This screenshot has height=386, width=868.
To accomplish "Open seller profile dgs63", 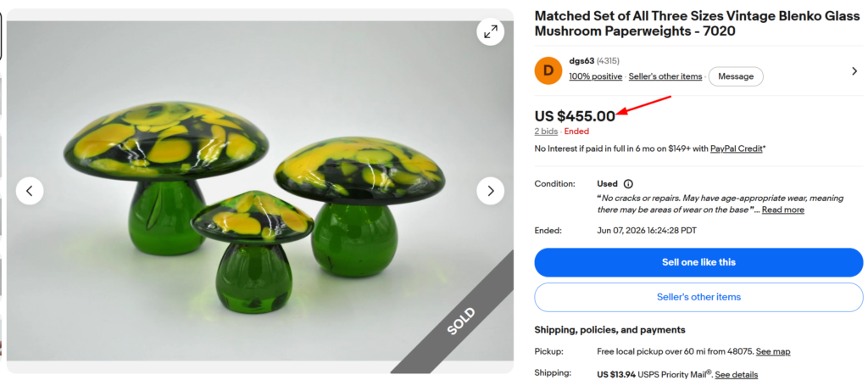I will pyautogui.click(x=581, y=61).
